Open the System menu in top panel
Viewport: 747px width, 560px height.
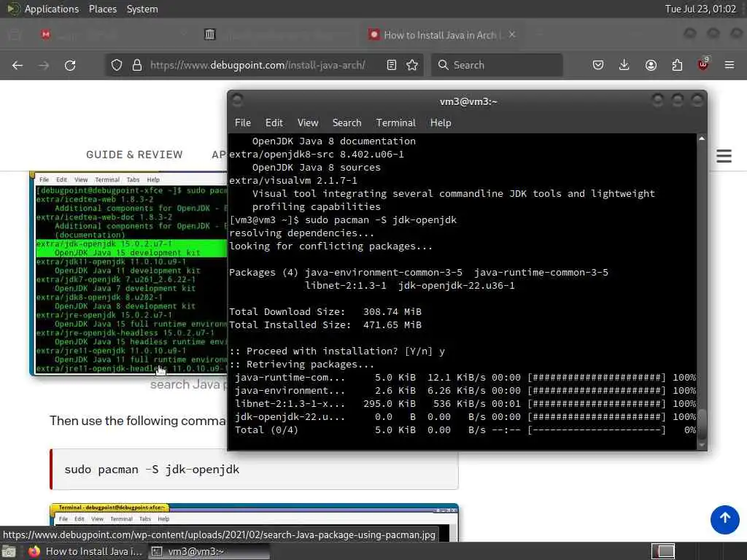click(142, 9)
